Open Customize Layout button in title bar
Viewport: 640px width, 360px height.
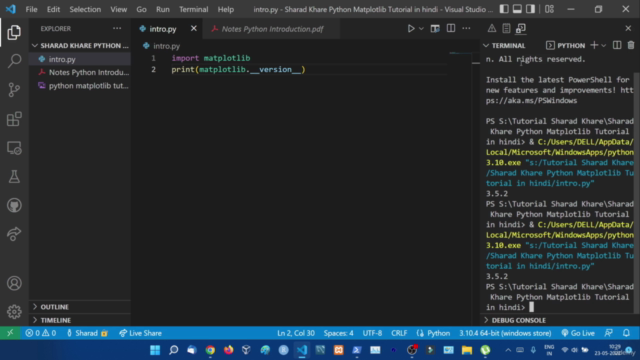pos(549,9)
